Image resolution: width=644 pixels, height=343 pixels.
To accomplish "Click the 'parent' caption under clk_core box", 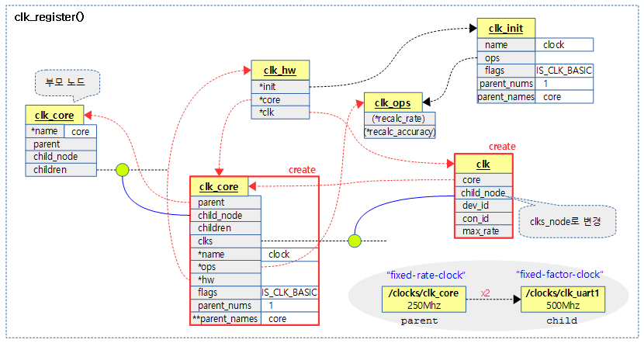I will [x=419, y=320].
